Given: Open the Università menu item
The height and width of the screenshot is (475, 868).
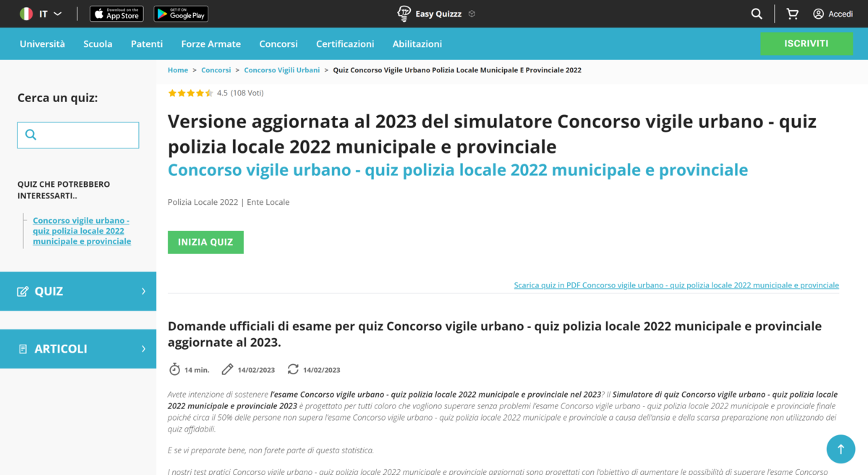Looking at the screenshot, I should (42, 44).
